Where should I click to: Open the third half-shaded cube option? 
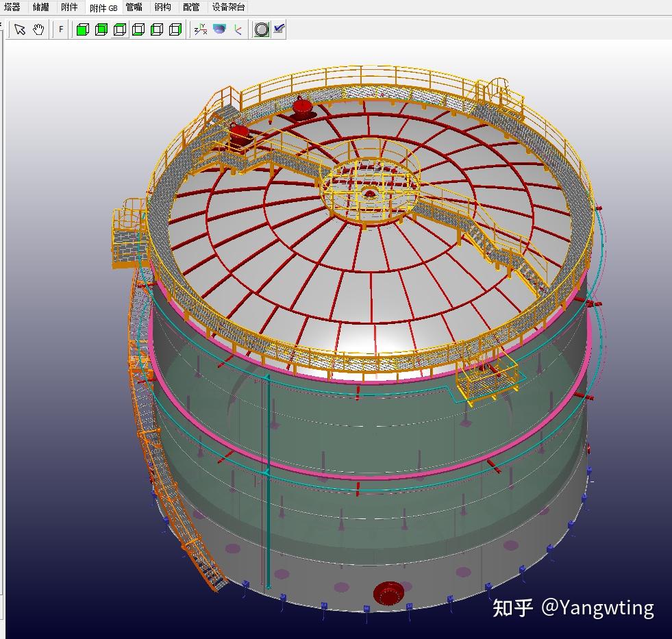pos(120,29)
